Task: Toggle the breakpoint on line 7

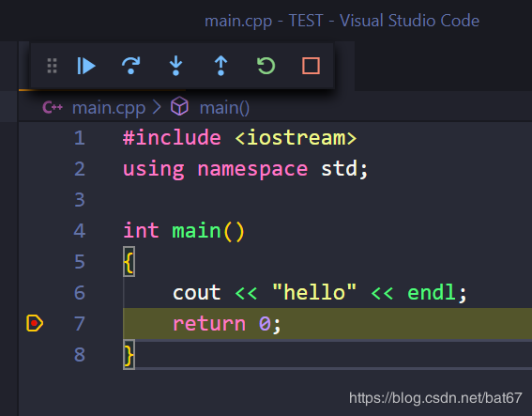Action: [x=35, y=323]
